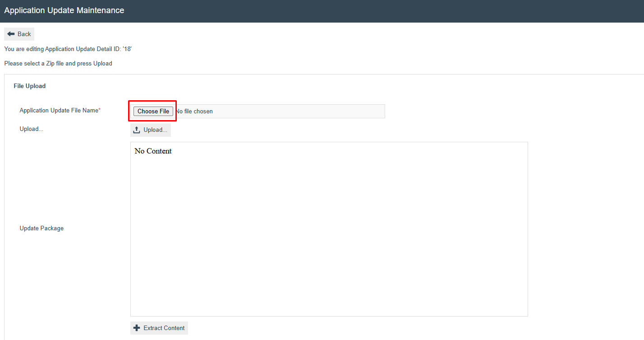
Task: Click the 'Application Update Maintenance' page title
Action: (x=64, y=10)
